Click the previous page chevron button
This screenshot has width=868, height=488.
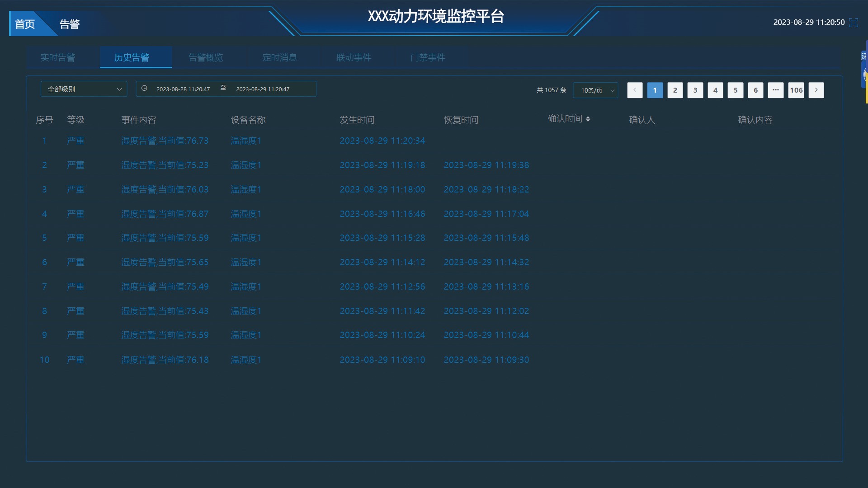tap(635, 90)
